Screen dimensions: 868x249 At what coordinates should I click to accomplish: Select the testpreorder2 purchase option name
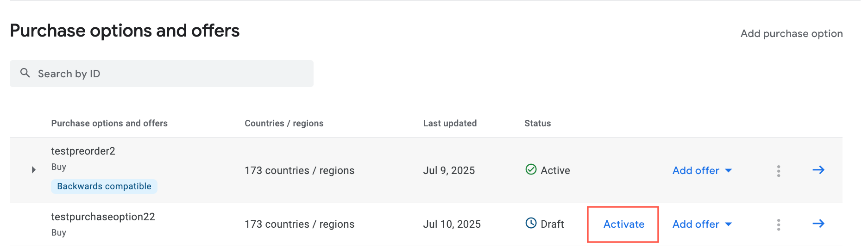tap(83, 151)
